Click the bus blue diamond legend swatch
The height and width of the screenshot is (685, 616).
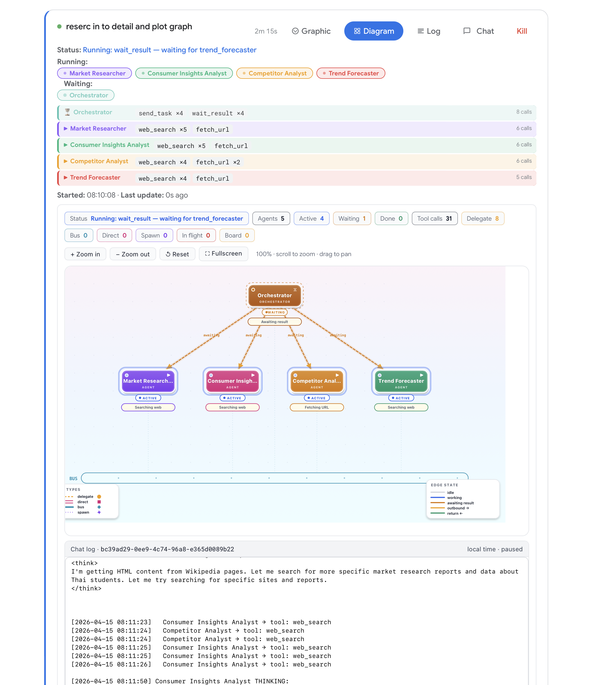pyautogui.click(x=99, y=507)
